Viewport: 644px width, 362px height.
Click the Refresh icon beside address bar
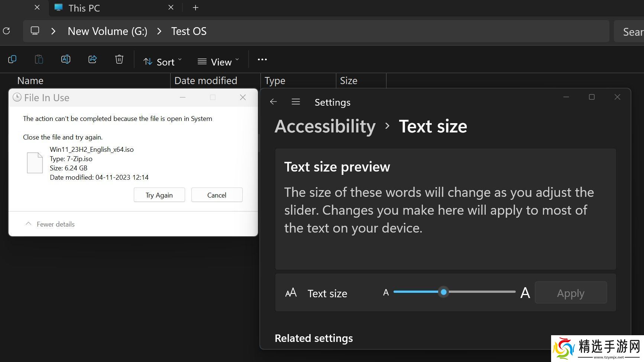(6, 31)
